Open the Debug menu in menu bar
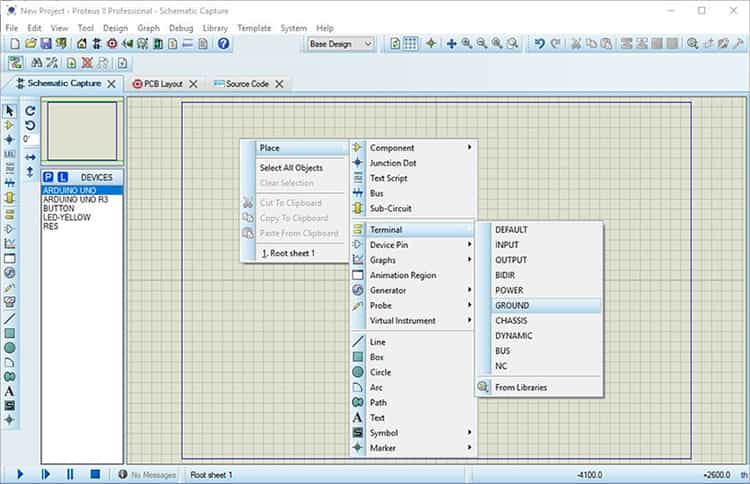The width and height of the screenshot is (750, 484). 181,28
